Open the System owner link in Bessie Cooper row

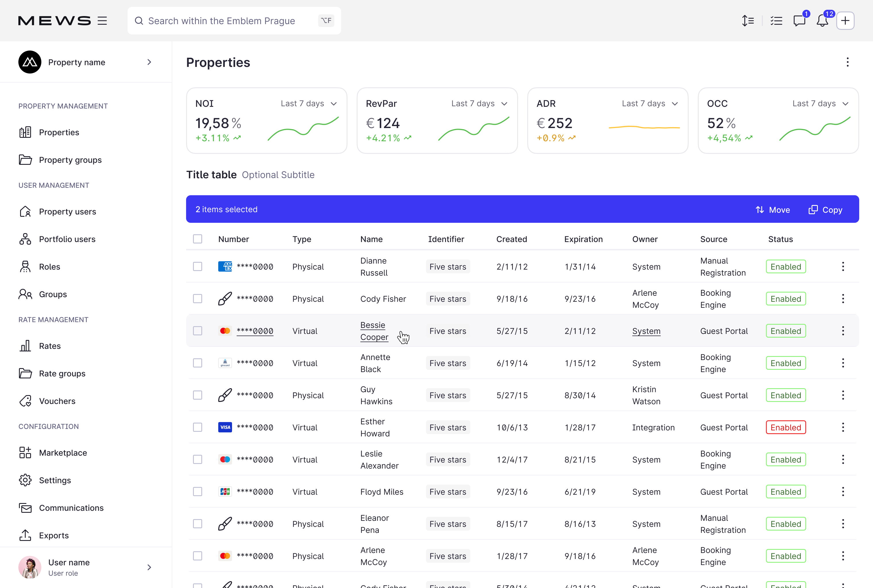click(x=646, y=331)
